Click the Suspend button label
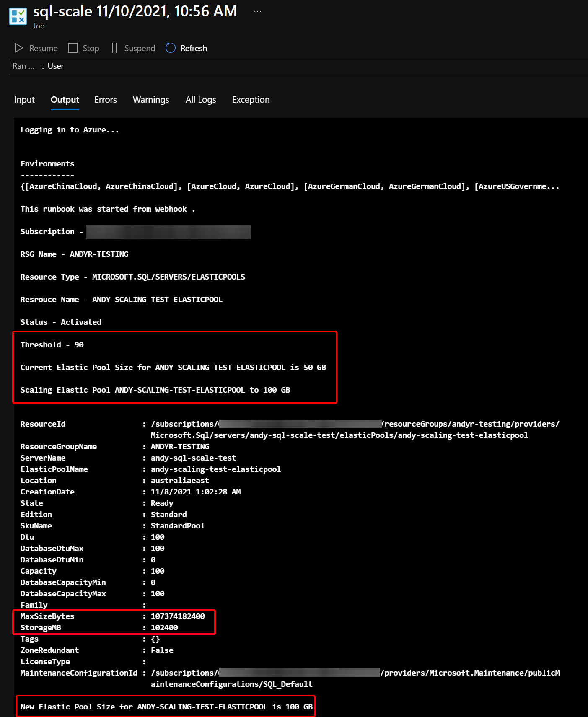 coord(140,48)
